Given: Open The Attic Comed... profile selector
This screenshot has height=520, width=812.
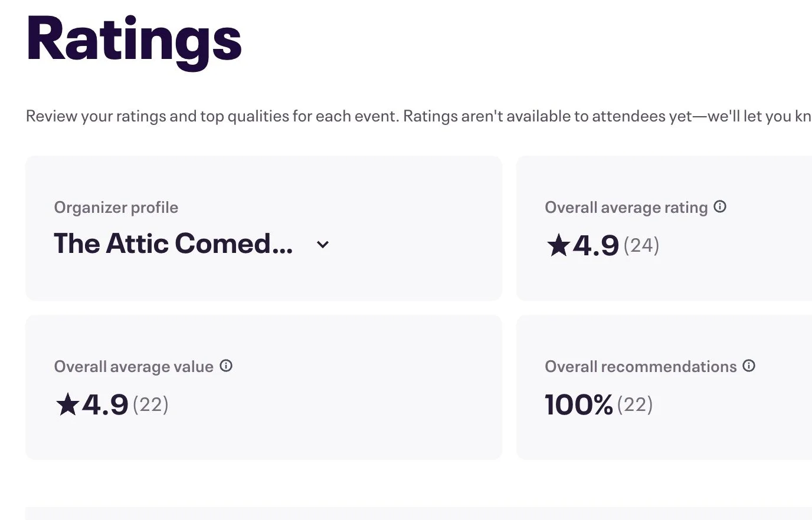Looking at the screenshot, I should click(173, 244).
